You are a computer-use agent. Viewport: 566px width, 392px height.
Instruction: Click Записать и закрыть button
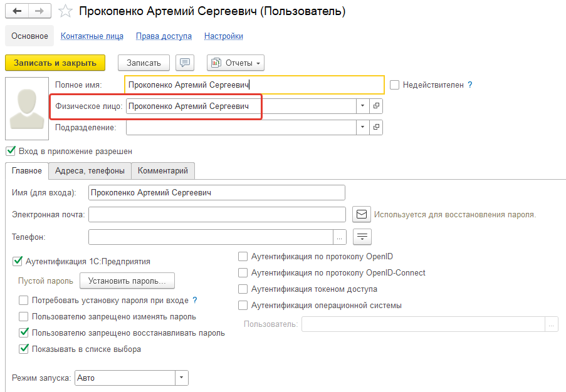click(x=55, y=63)
